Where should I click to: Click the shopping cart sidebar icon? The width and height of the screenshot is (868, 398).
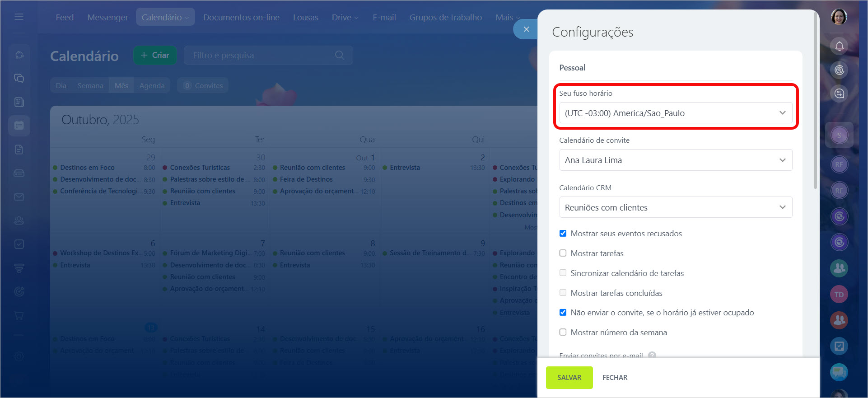coord(19,315)
